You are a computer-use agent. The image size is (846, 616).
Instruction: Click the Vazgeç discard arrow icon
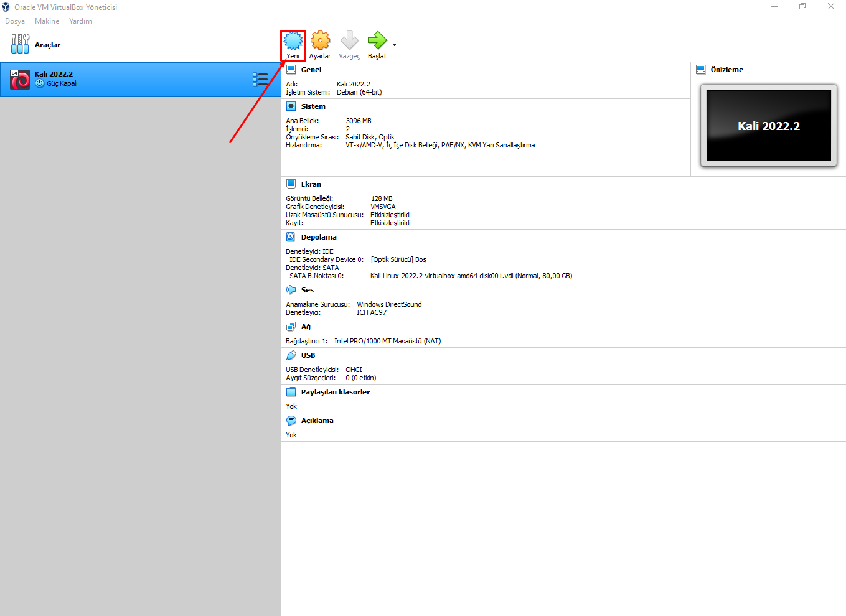coord(349,41)
